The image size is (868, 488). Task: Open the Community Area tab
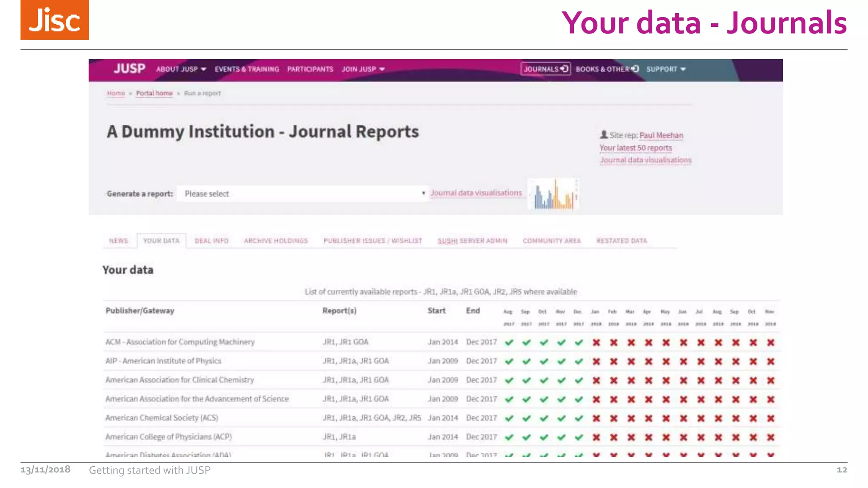552,241
